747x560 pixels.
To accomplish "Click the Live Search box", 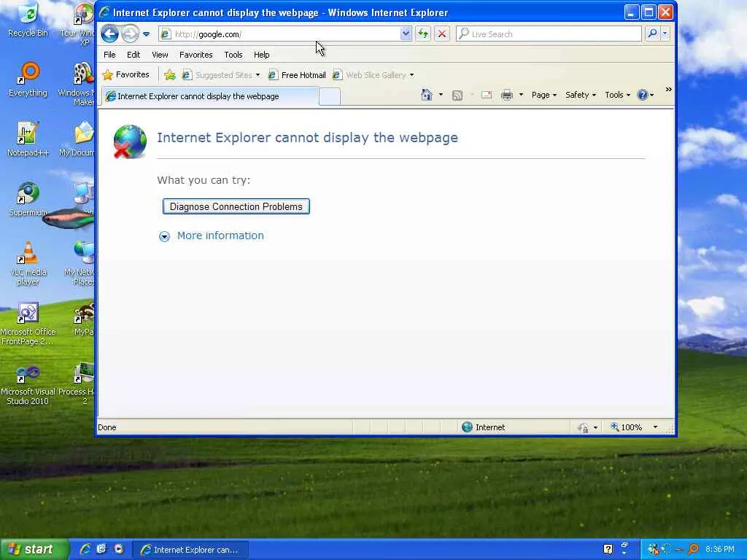I will pos(549,34).
